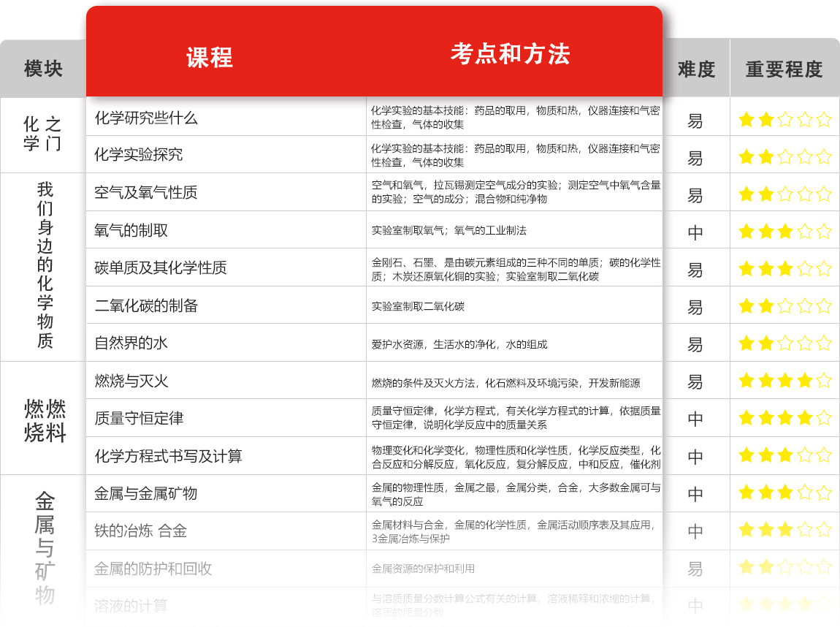Click the 化学之门 module cell
Viewport: 840px width, 627px height.
click(x=43, y=134)
